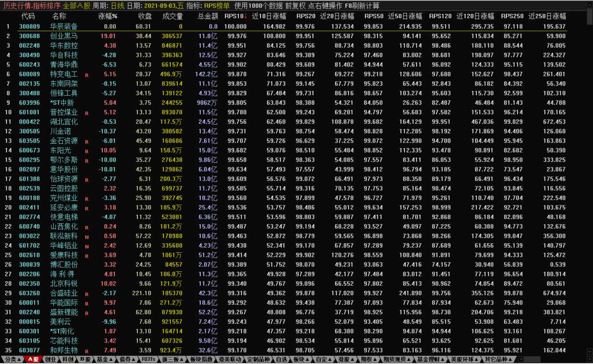Click the R marker beside 晋控煤业
This screenshot has height=364, width=593.
point(87,114)
